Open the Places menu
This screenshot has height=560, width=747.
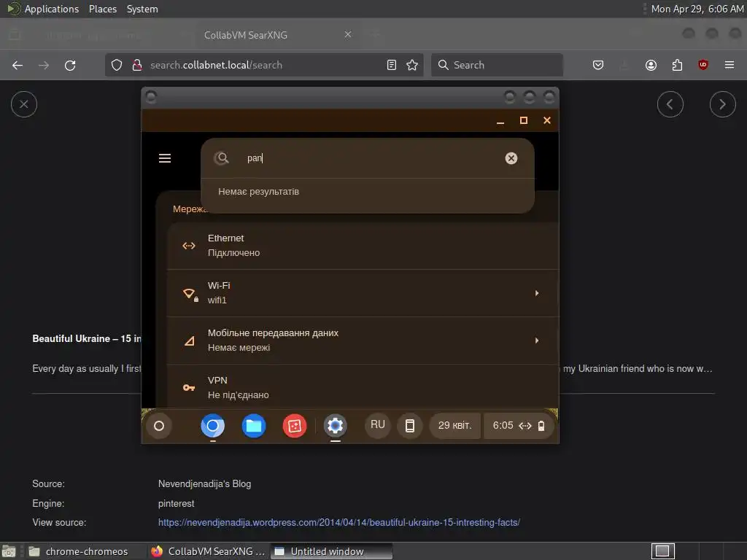click(x=102, y=9)
